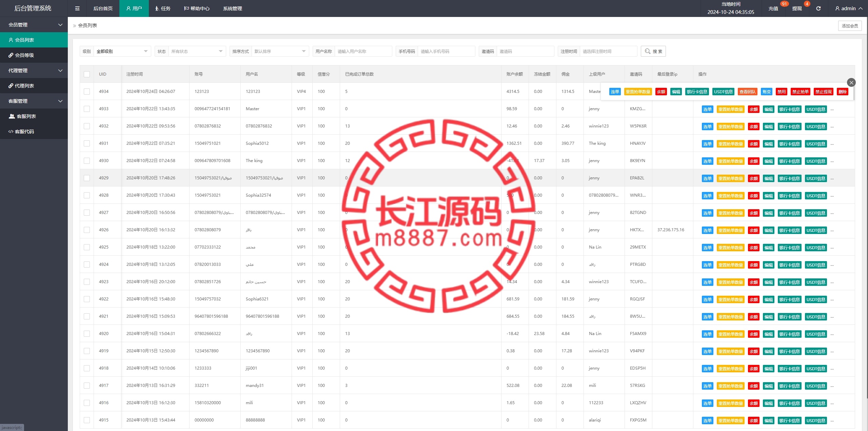Open 客服列表 in the sidebar

[34, 116]
